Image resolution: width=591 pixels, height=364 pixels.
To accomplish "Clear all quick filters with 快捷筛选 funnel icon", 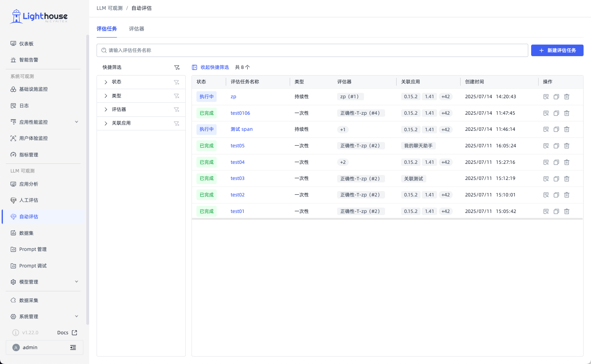I will [177, 67].
